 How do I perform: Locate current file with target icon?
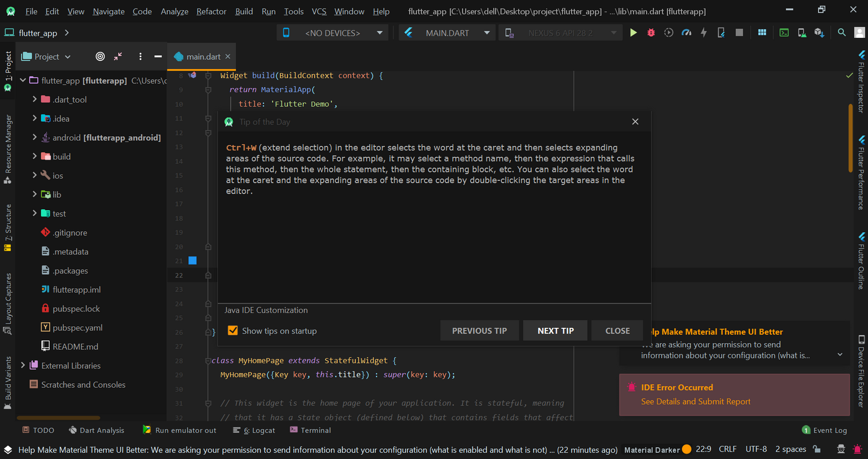(x=100, y=57)
